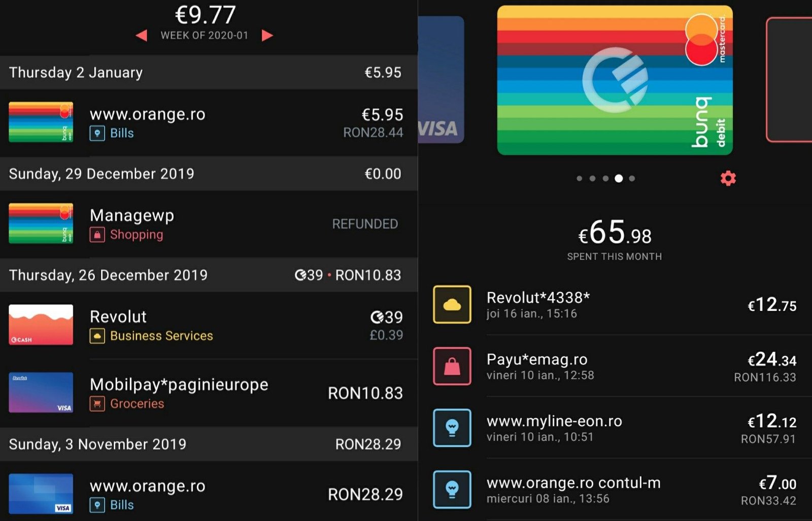
Task: Tap the vineri 10 ian., 12:58 timestamp
Action: [x=540, y=375]
